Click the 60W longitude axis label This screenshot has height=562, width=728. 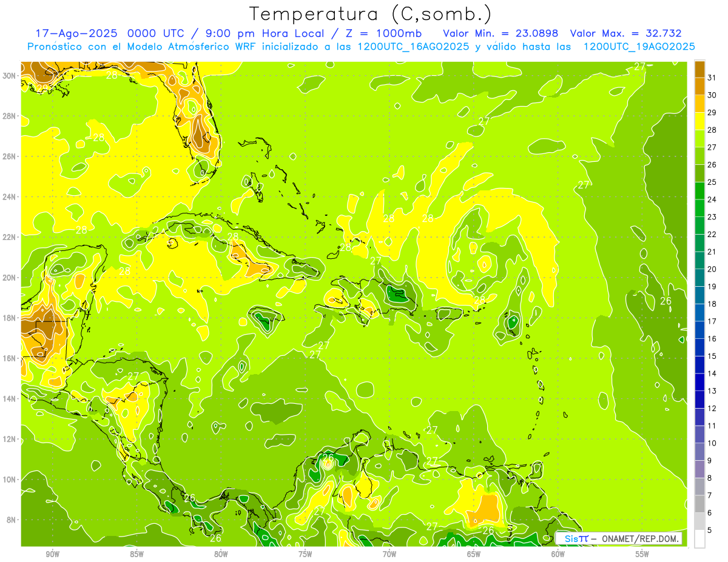[558, 555]
